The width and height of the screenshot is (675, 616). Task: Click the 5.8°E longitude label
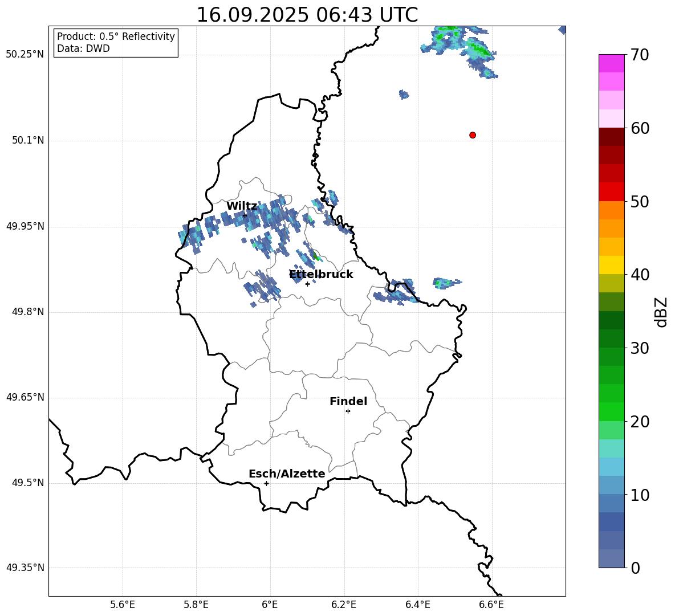[x=196, y=605]
